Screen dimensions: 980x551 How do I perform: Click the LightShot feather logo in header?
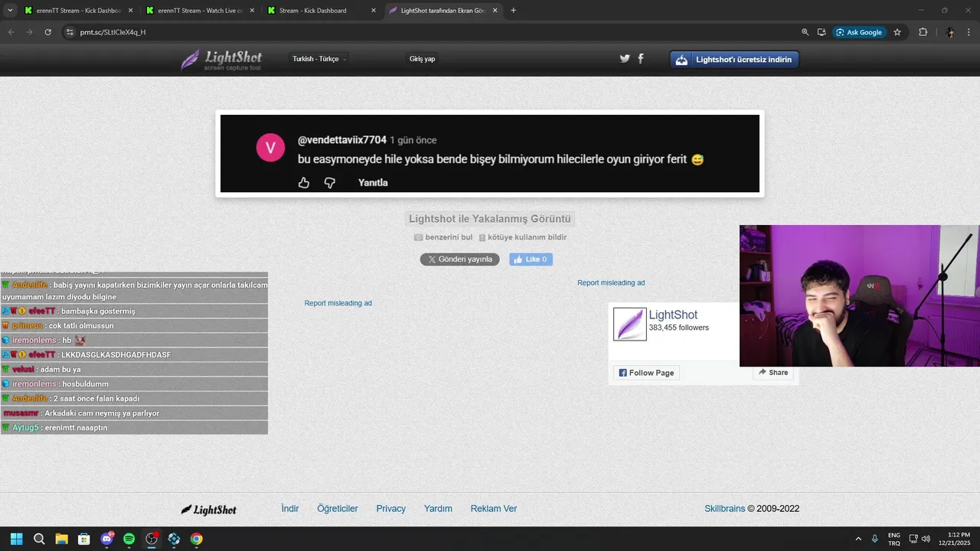point(221,60)
